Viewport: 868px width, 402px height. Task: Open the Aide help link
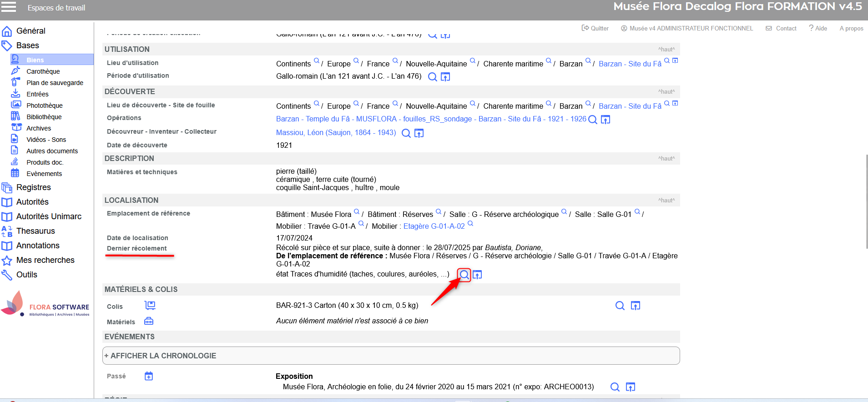(x=818, y=28)
